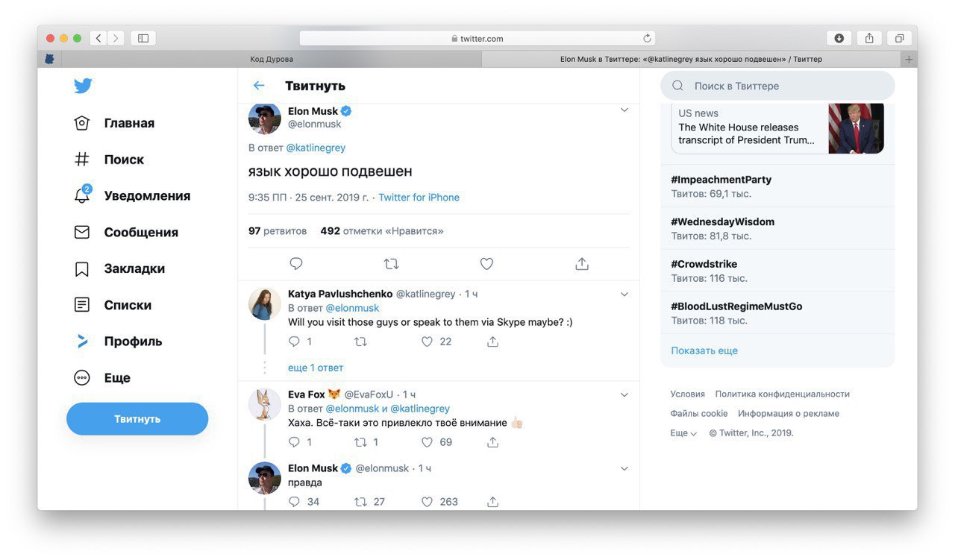955x560 pixels.
Task: Retweet Eva Fox's tweet
Action: click(x=360, y=442)
